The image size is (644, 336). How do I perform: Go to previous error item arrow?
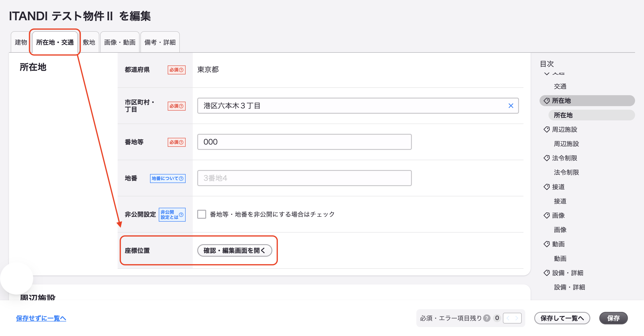[508, 318]
